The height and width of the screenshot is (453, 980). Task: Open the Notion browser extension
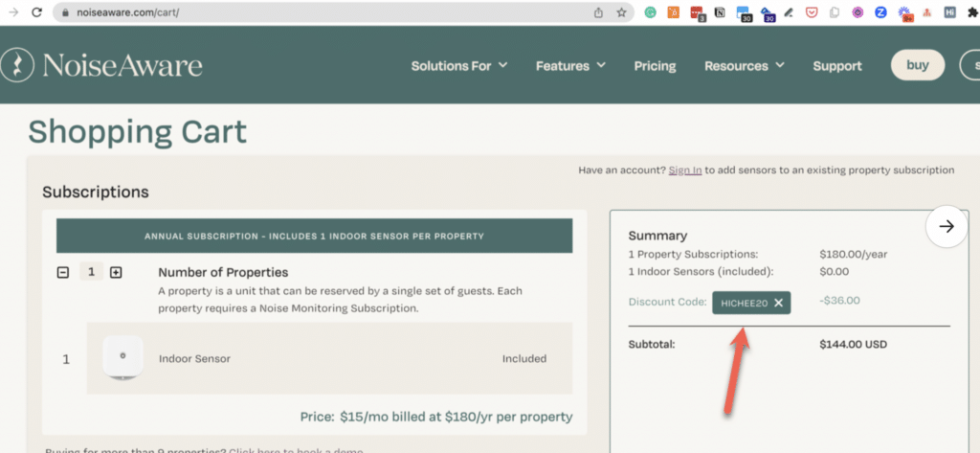[719, 12]
